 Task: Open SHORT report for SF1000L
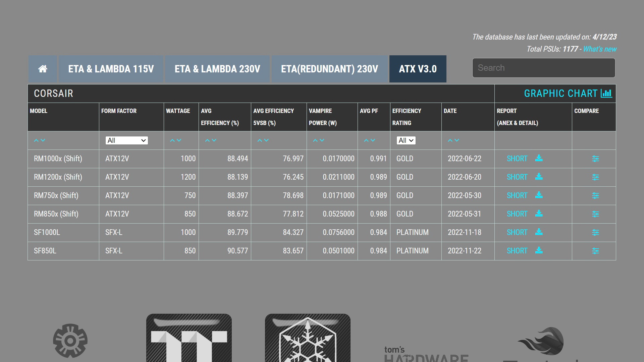point(517,232)
